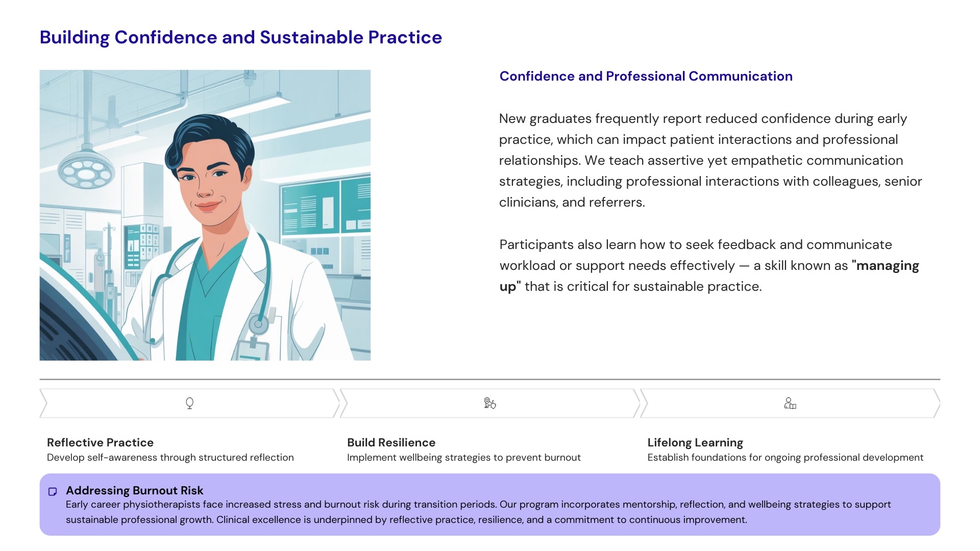
Task: Click the text Implement wellbeing strategies to prevent burnout
Action: [x=464, y=458]
